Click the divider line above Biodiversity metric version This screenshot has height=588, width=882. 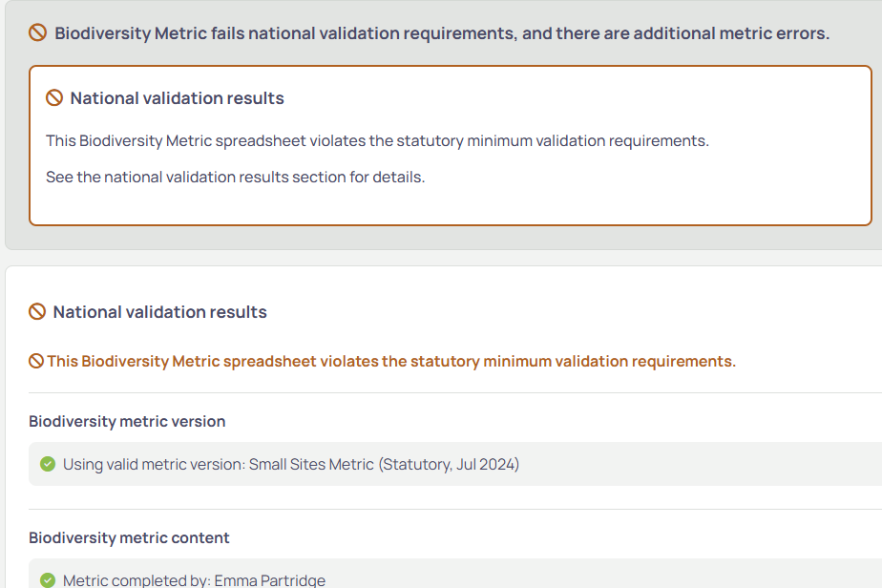point(455,392)
